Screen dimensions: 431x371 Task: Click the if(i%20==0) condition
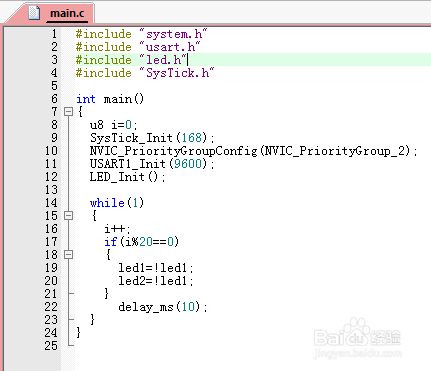tap(141, 242)
